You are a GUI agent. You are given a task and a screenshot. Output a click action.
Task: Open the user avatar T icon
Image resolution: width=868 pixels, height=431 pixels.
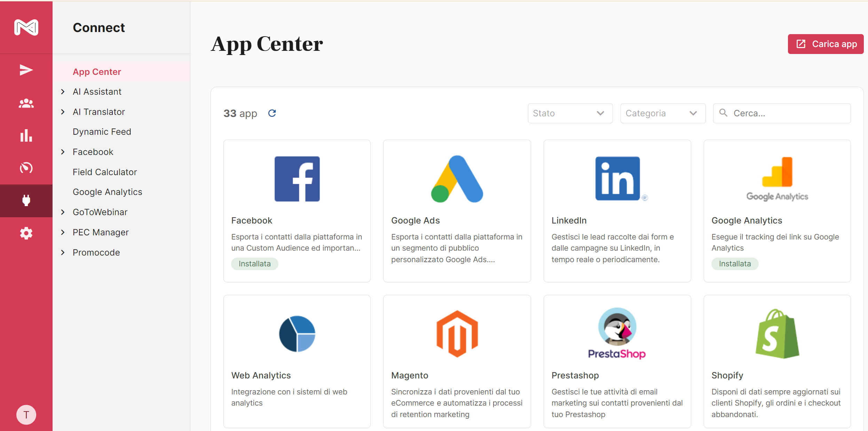(x=26, y=415)
